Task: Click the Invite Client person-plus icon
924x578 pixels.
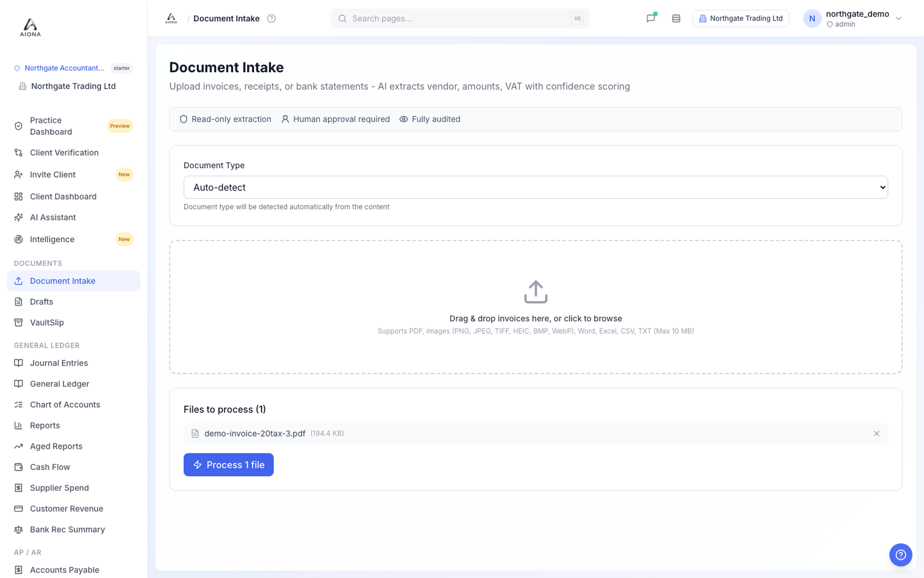Action: 18,174
